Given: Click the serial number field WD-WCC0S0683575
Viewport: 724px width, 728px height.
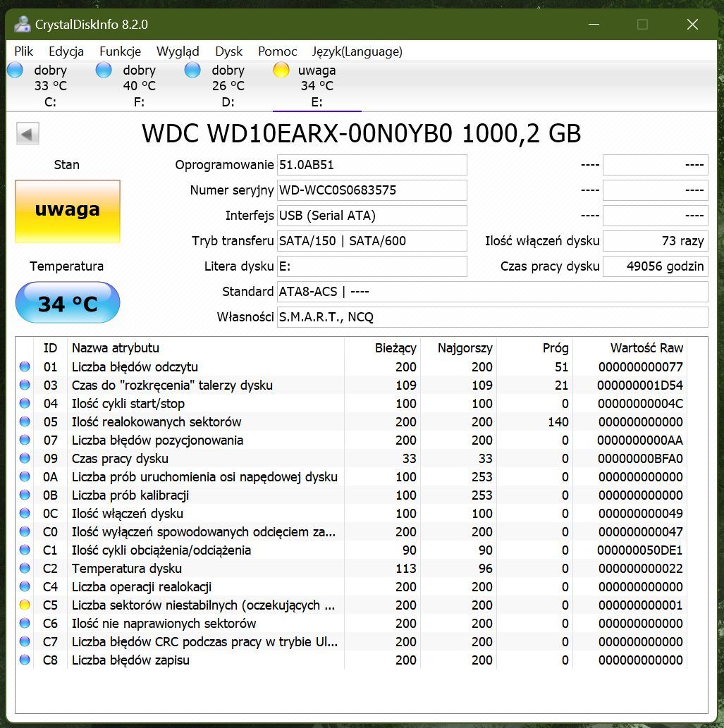Looking at the screenshot, I should [x=372, y=190].
